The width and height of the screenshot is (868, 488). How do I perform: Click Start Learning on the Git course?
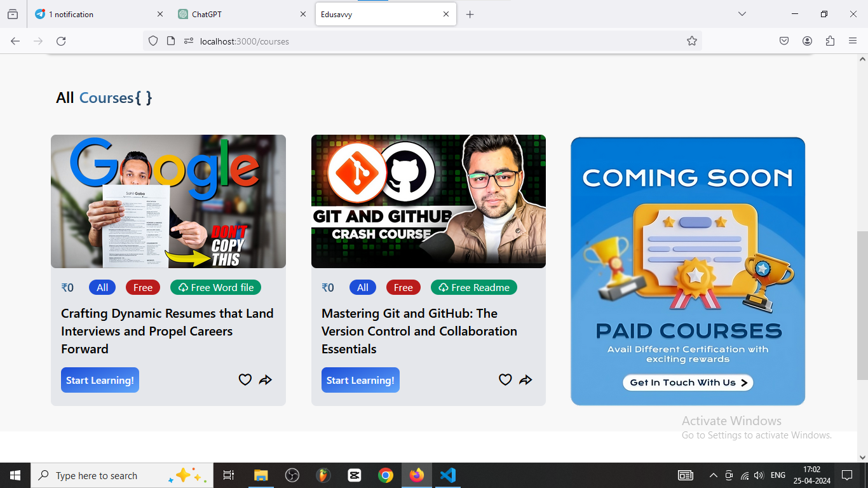pos(360,380)
